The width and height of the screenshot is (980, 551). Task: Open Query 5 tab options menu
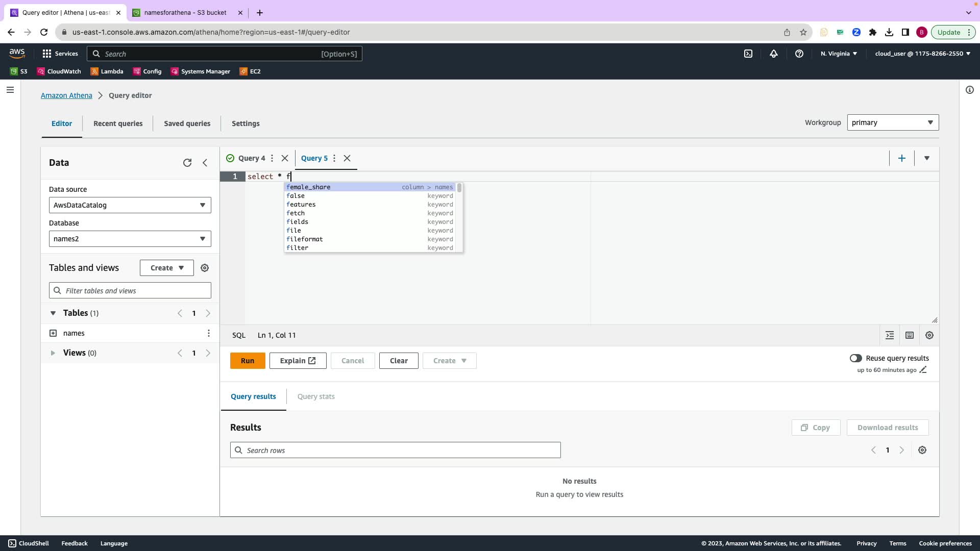coord(334,158)
